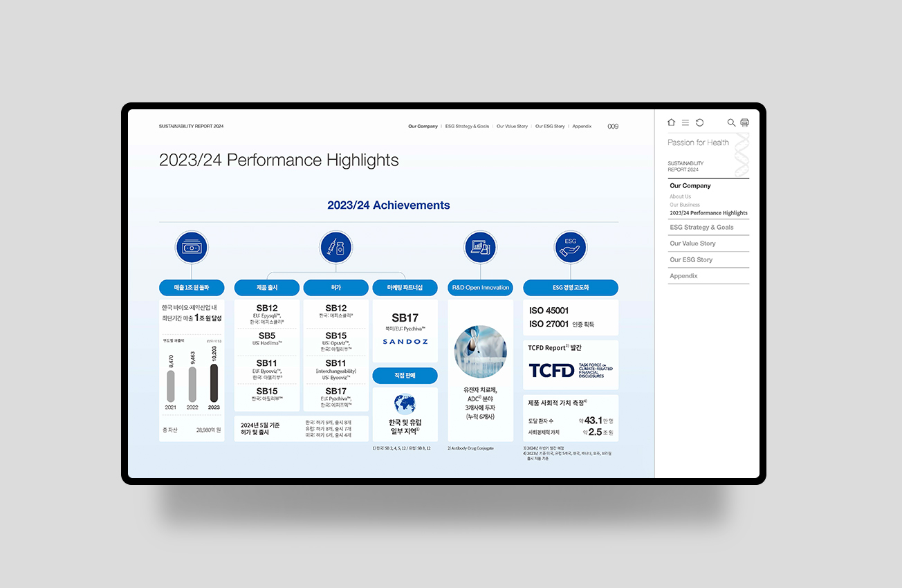Print the page with the printer icon

745,122
